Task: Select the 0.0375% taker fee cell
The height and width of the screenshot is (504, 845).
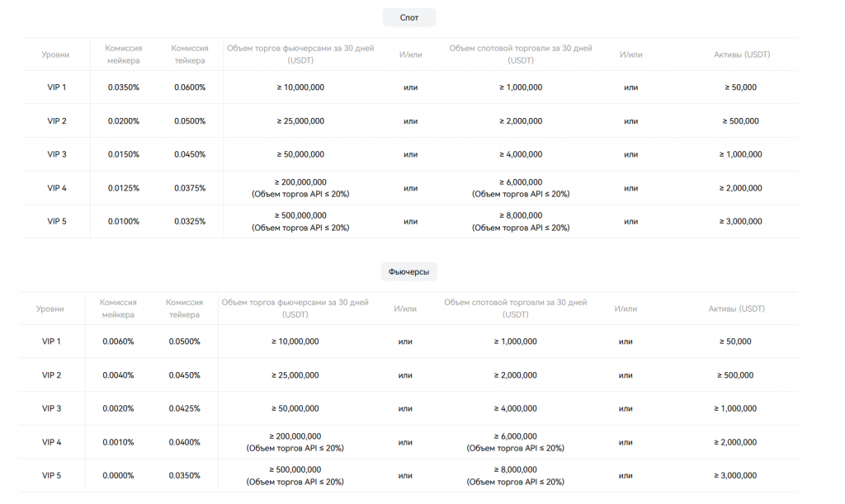Action: 190,188
